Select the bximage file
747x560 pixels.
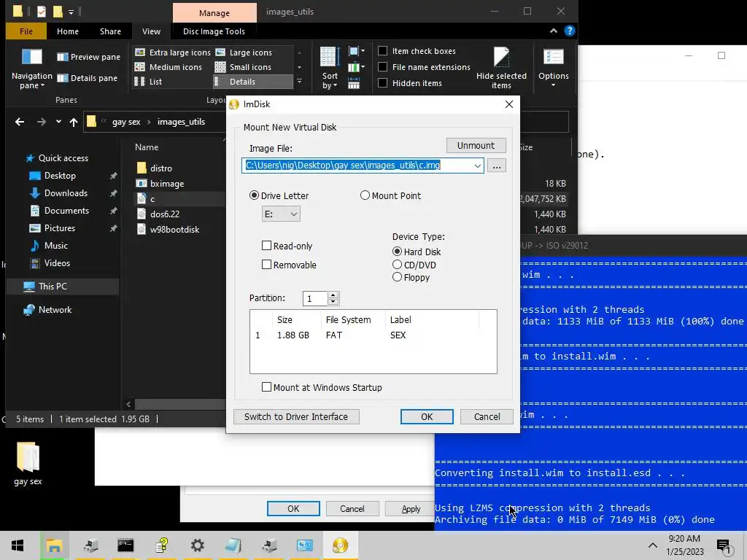coord(166,183)
